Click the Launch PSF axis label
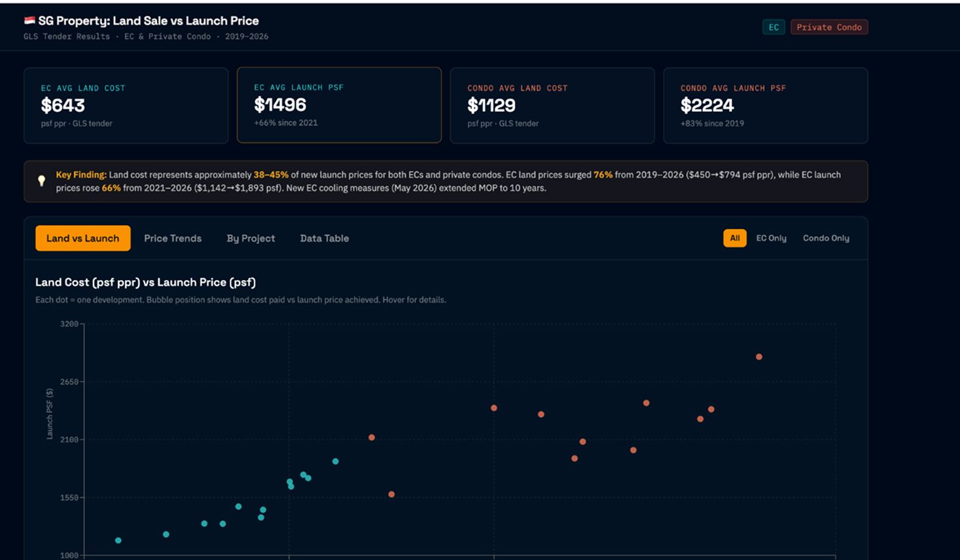The image size is (960, 560). pos(50,413)
